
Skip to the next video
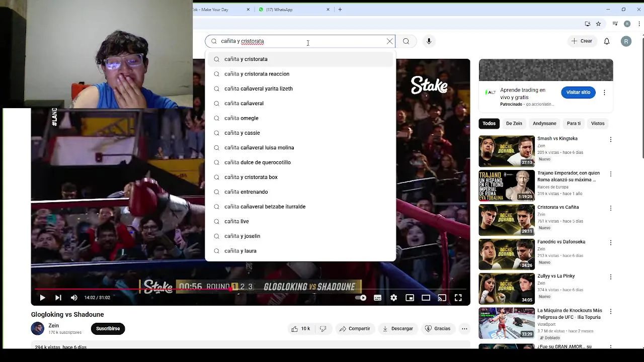click(58, 298)
